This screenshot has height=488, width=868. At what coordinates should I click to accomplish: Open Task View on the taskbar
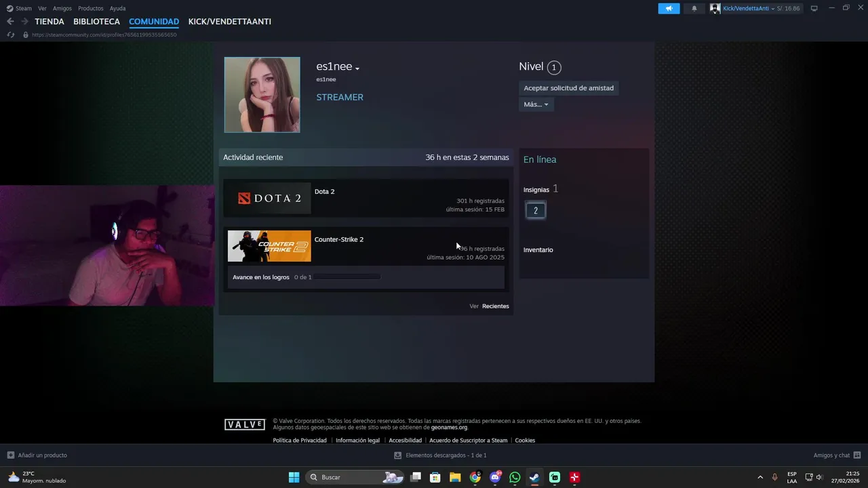coord(416,477)
